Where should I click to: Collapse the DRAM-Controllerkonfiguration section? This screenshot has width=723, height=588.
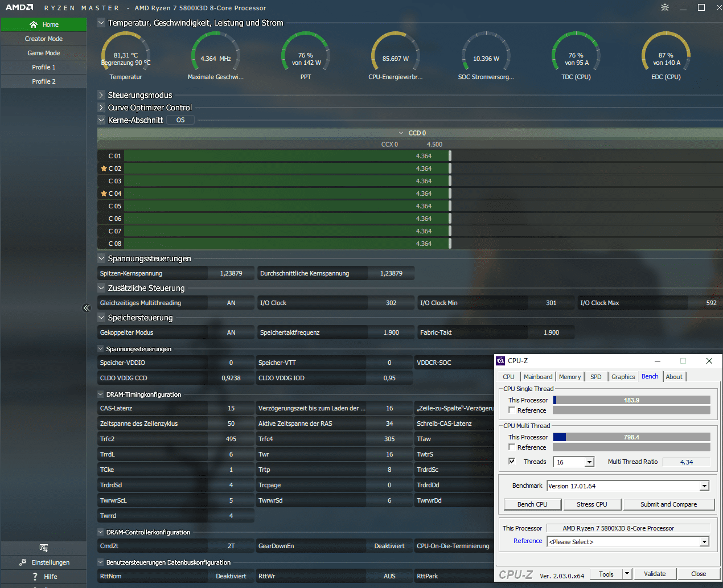[x=101, y=532]
